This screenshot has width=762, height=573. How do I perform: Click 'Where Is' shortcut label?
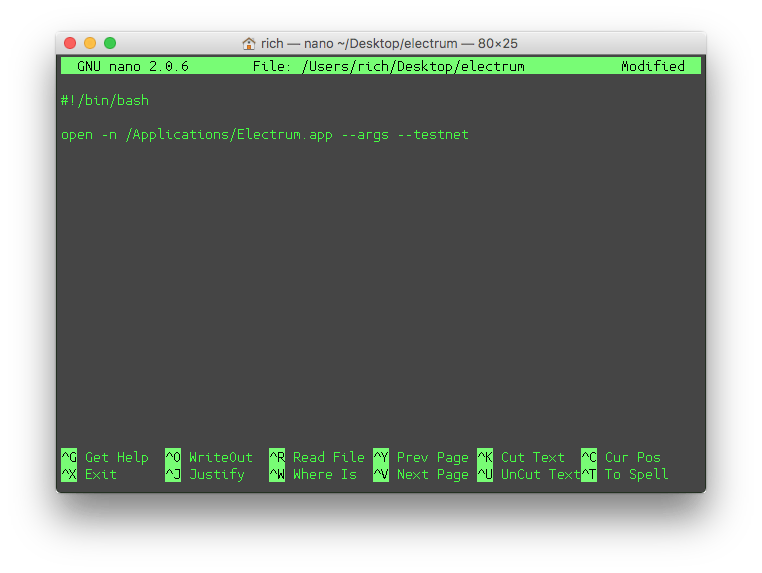(x=325, y=474)
